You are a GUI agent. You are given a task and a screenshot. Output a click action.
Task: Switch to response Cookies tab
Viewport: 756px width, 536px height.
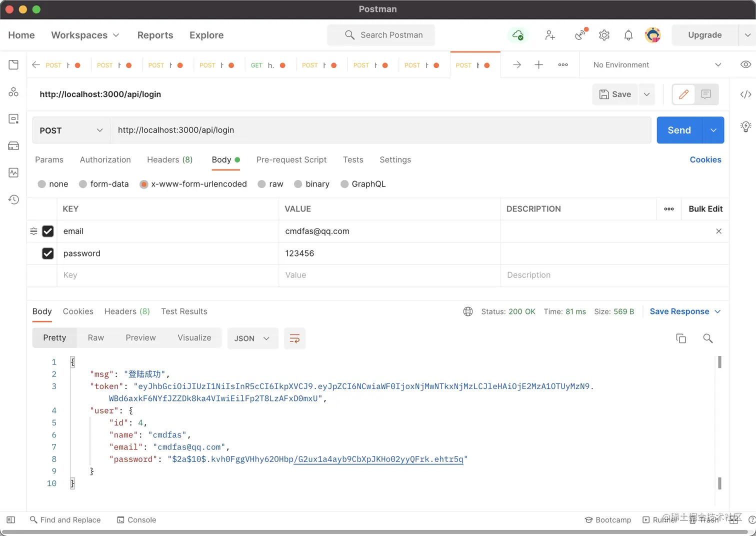[x=78, y=311]
